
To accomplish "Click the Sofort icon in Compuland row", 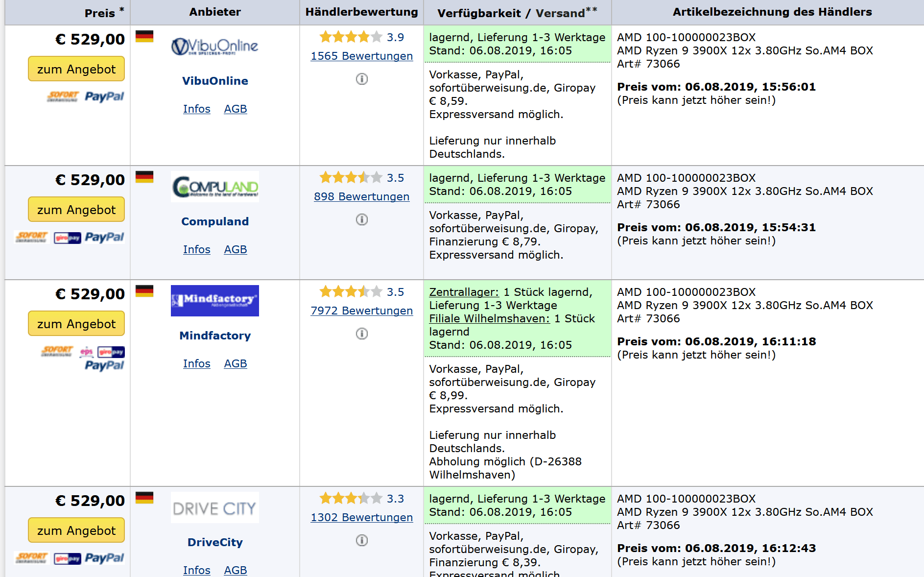I will 32,237.
